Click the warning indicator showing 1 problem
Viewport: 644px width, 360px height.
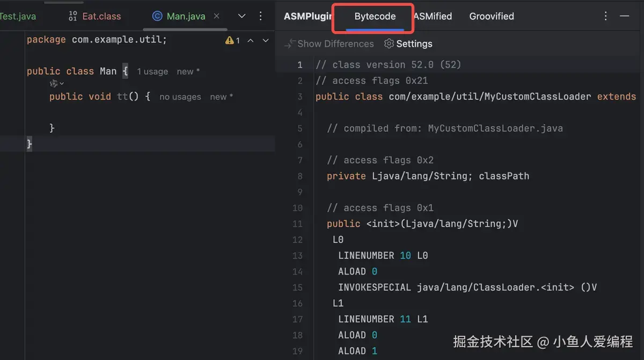coord(233,40)
